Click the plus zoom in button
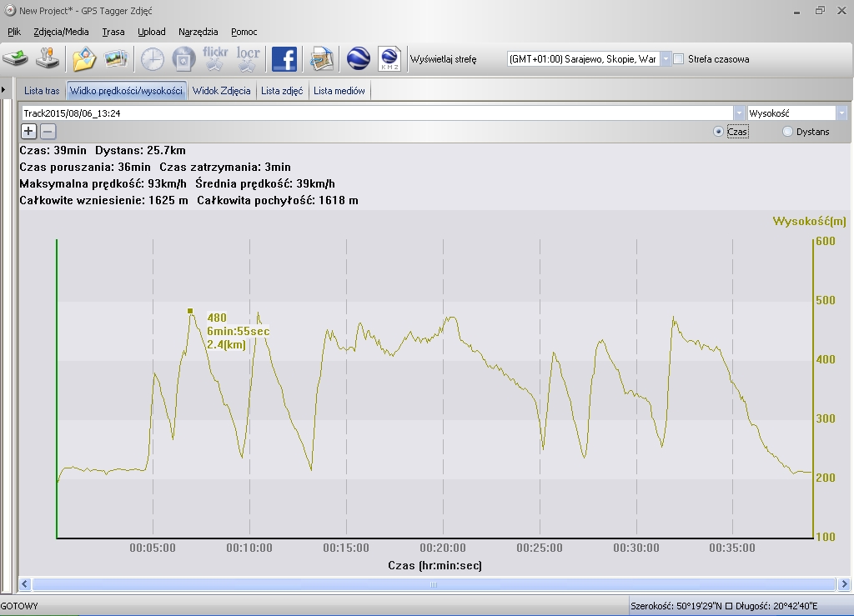 click(x=28, y=131)
